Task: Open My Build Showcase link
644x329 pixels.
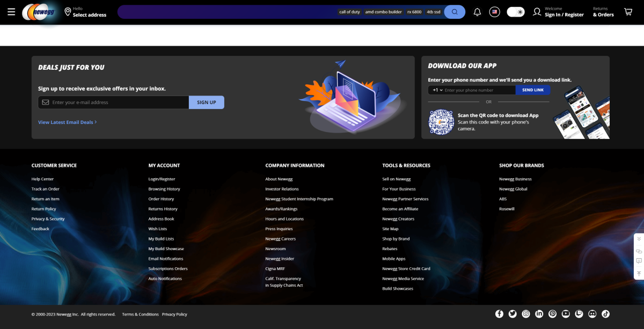Action: [166, 248]
